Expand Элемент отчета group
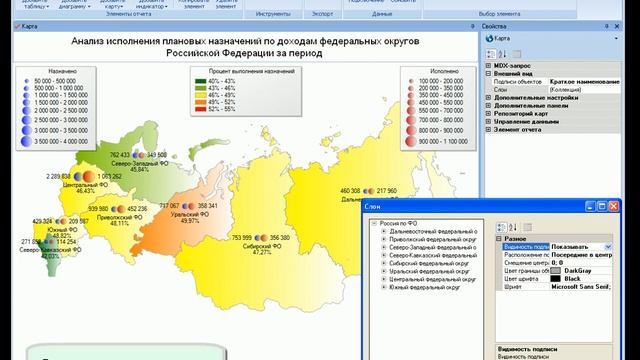Viewport: 640px width, 360px height. coord(488,129)
